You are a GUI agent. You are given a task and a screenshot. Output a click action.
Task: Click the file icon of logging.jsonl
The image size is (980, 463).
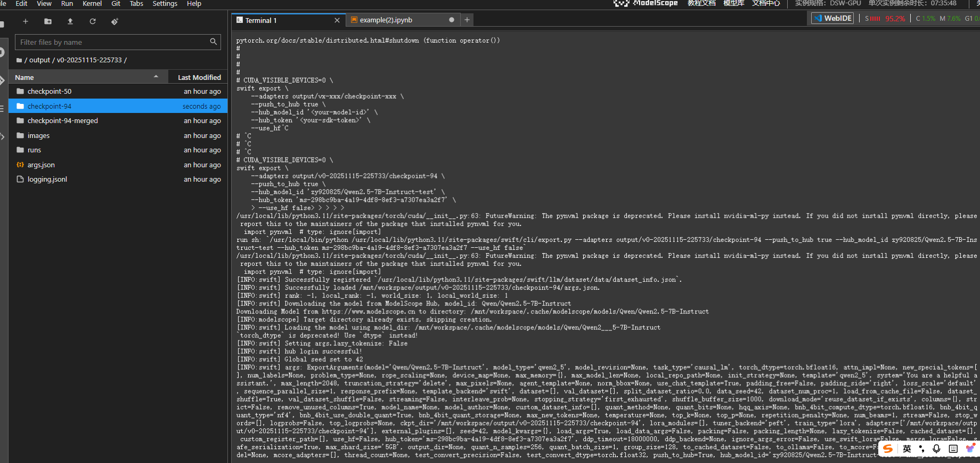pyautogui.click(x=20, y=179)
